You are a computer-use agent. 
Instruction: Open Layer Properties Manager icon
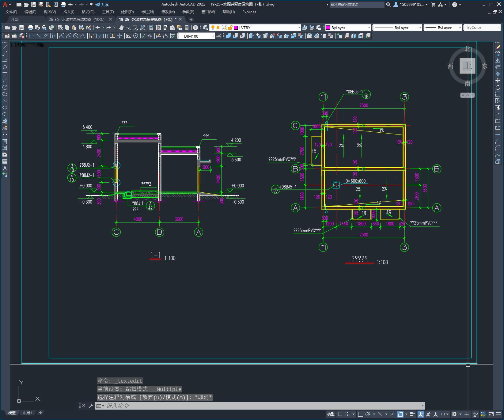tap(205, 28)
